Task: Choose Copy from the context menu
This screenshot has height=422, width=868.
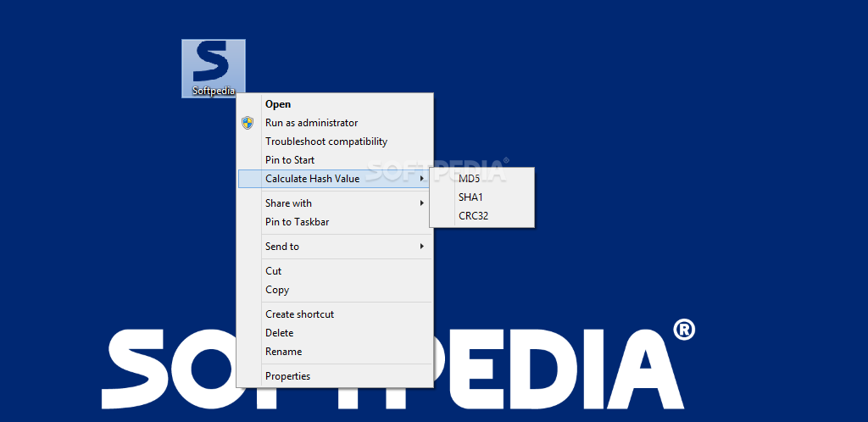Action: (335, 290)
